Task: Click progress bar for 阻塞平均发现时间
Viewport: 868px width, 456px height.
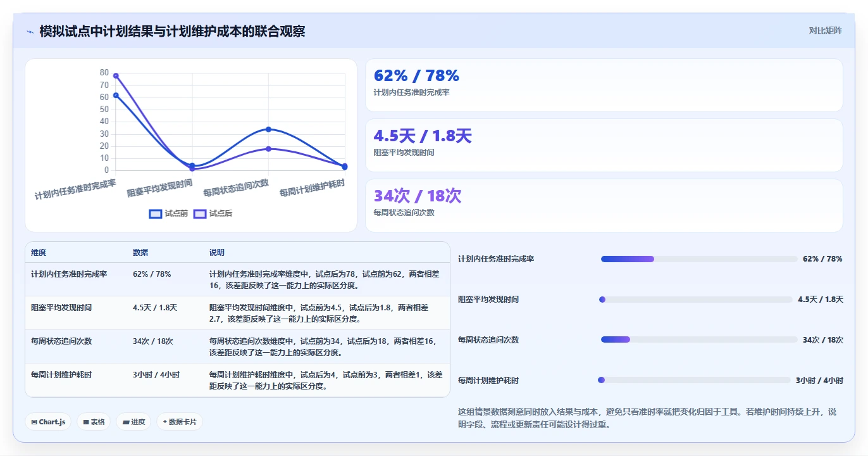Action: (x=697, y=300)
